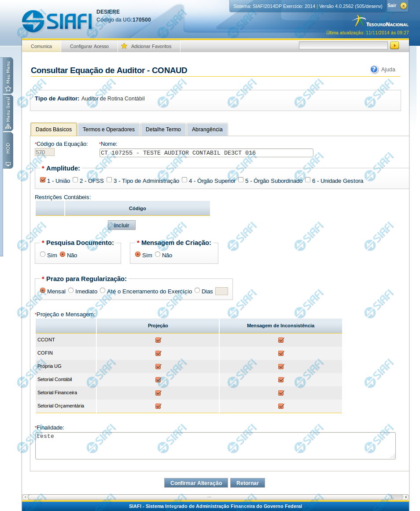Switch to the Termos e Operadores tab

pyautogui.click(x=109, y=130)
